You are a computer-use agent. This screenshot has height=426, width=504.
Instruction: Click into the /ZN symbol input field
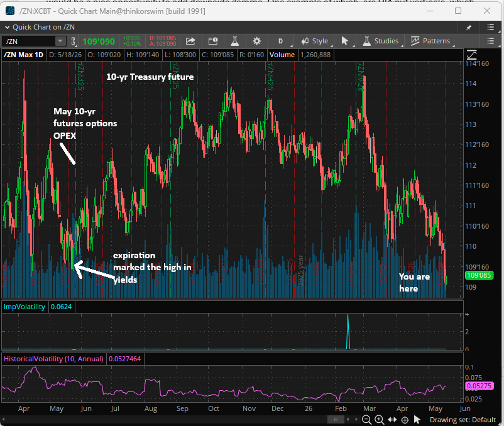click(29, 41)
